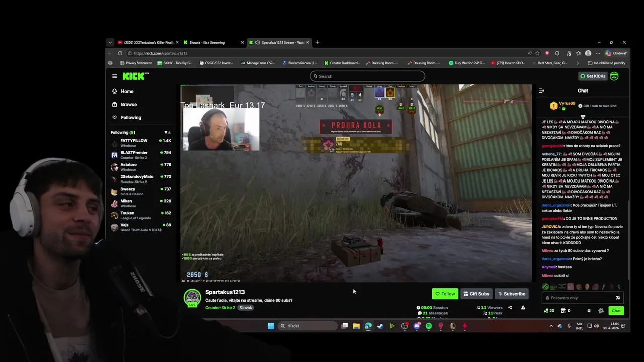
Task: Open Spartakus1213's channel avatar
Action: pos(192,297)
